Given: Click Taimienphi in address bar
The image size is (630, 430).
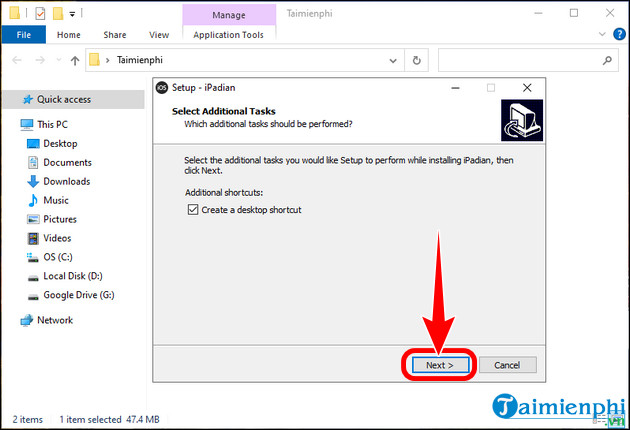Looking at the screenshot, I should pyautogui.click(x=139, y=60).
